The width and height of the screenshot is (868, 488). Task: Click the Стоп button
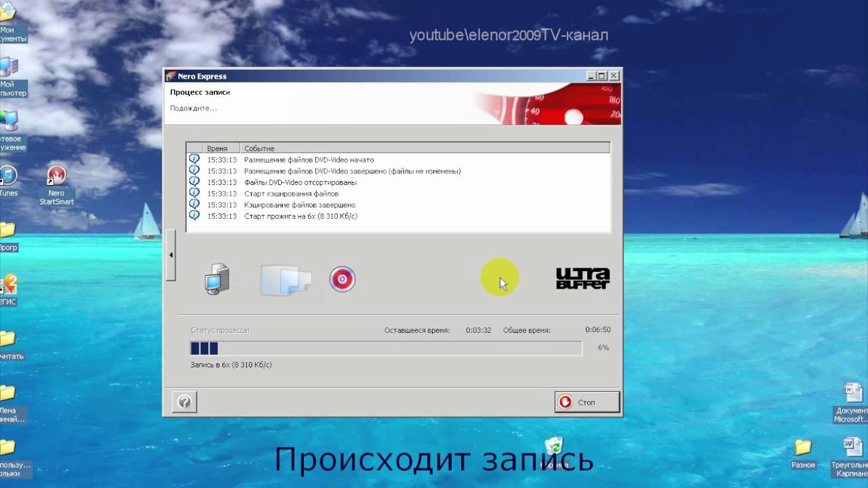coord(587,402)
